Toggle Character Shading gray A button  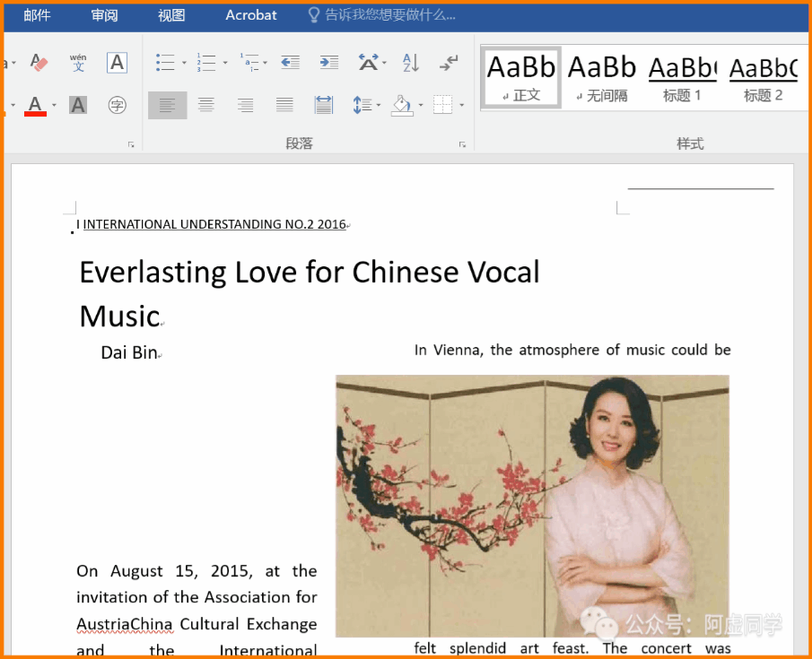tap(78, 105)
